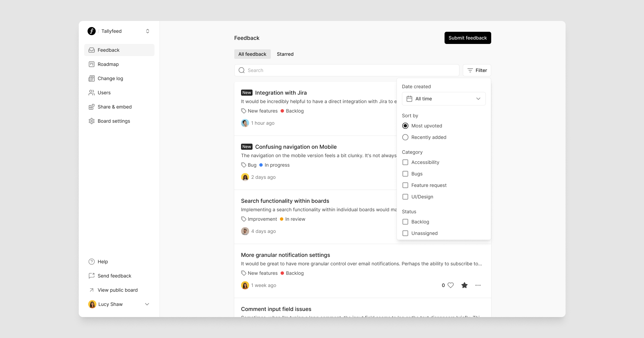Open the All time date dropdown

pyautogui.click(x=444, y=99)
